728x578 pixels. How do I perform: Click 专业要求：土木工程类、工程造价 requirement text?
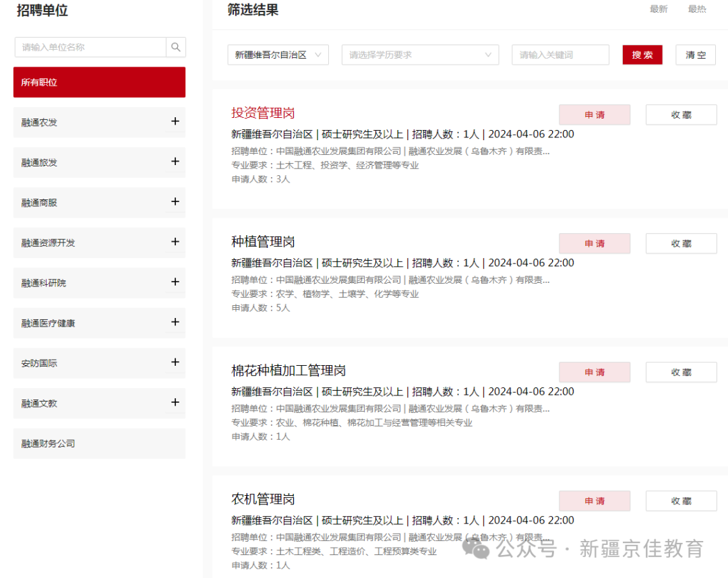[x=334, y=551]
